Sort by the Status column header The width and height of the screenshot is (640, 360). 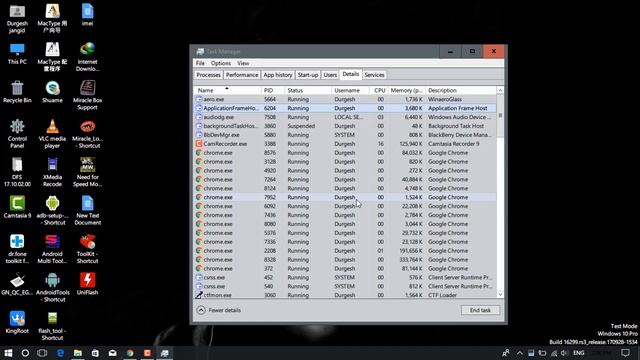coord(307,90)
